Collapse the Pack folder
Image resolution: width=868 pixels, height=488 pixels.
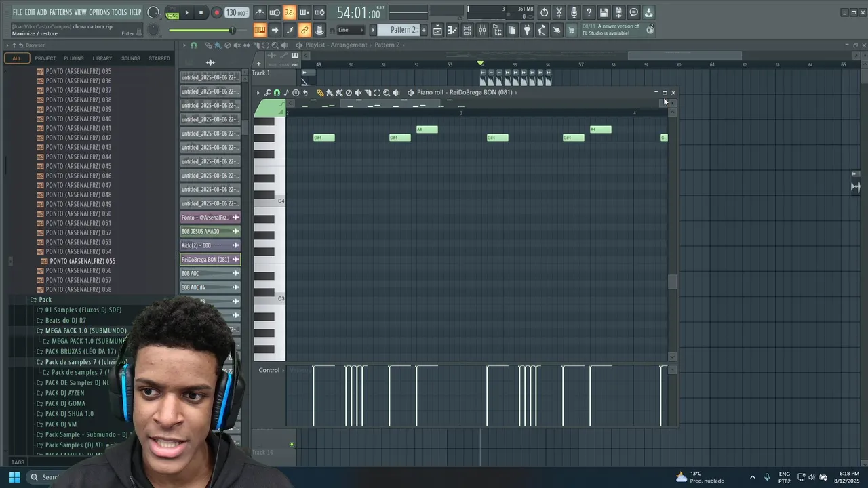45,300
